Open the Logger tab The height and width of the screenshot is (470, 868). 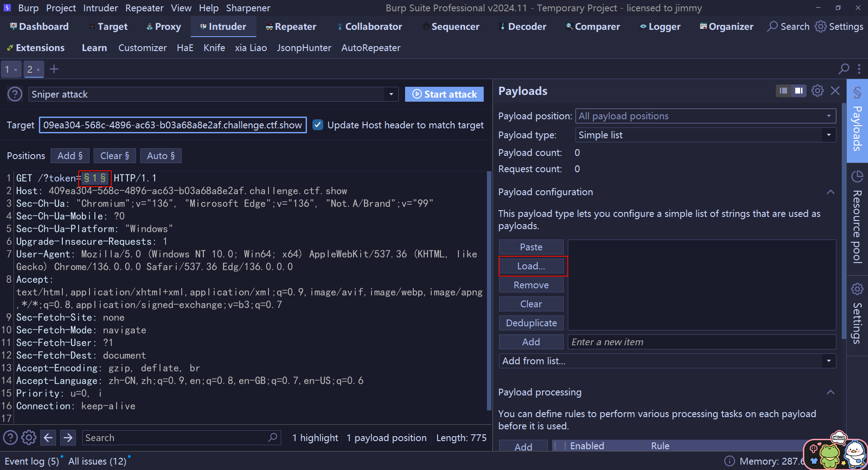pos(660,27)
